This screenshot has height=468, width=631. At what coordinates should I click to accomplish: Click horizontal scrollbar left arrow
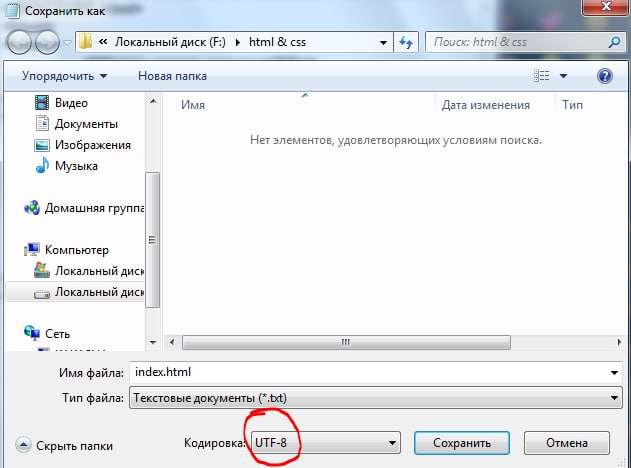(172, 342)
